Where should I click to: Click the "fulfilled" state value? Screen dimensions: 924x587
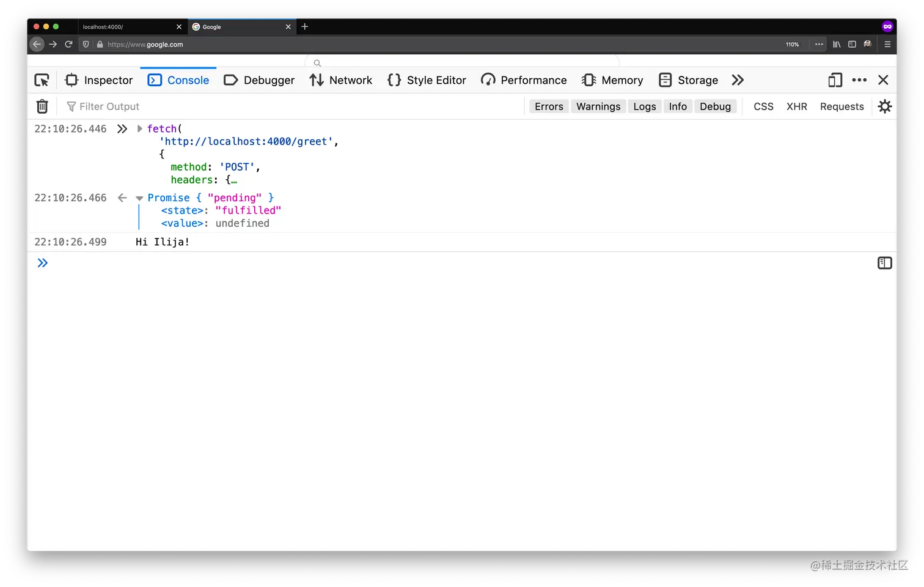[248, 210]
